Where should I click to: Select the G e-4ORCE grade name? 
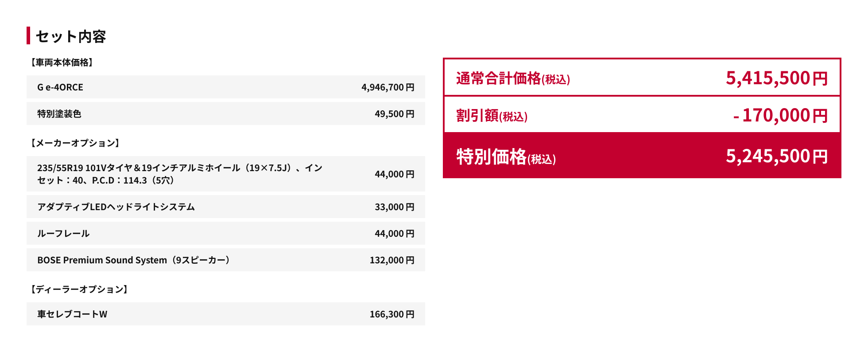pyautogui.click(x=60, y=87)
